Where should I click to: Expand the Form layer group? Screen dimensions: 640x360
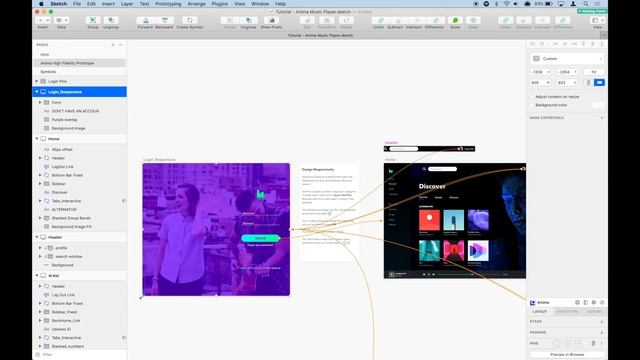point(40,102)
